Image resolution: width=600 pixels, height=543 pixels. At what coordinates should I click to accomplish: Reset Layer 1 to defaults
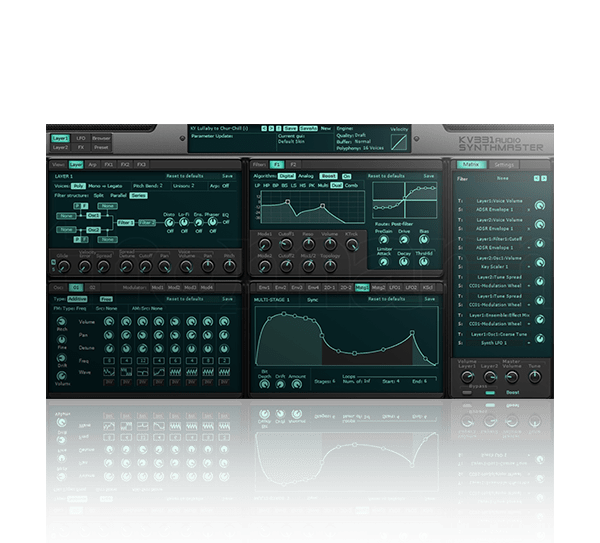coord(185,176)
